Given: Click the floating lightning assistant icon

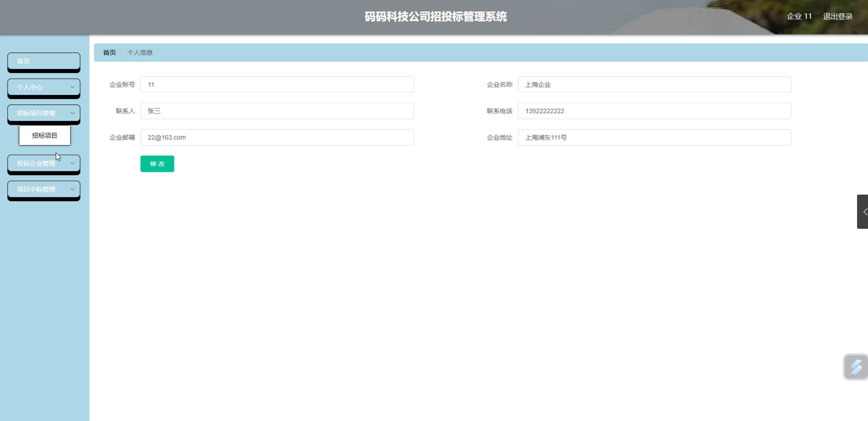Looking at the screenshot, I should 855,367.
